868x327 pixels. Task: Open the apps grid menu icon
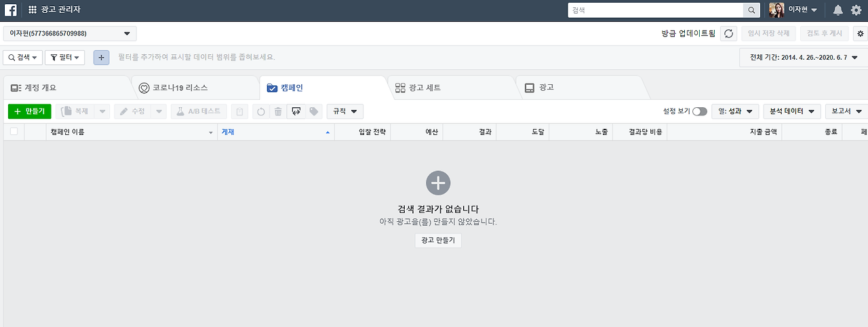(x=33, y=10)
